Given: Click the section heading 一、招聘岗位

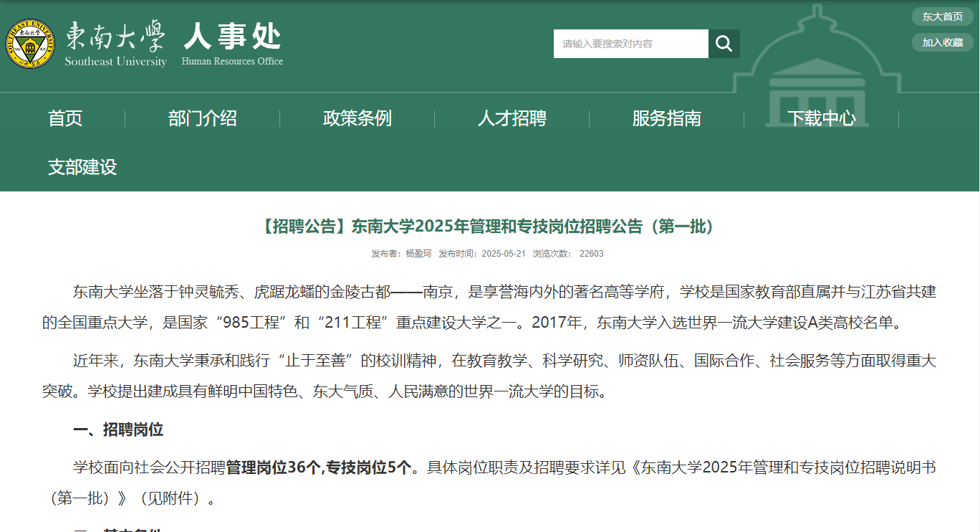Looking at the screenshot, I should pos(118,429).
